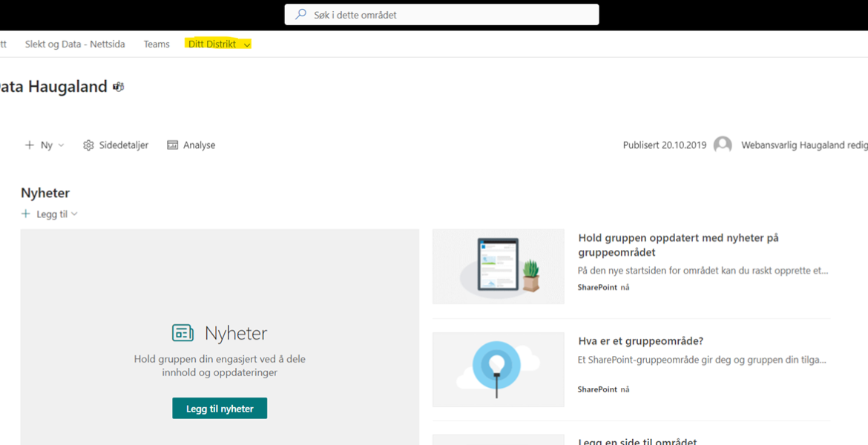The height and width of the screenshot is (445, 868).
Task: Expand the Ny dropdown chevron
Action: 61,145
